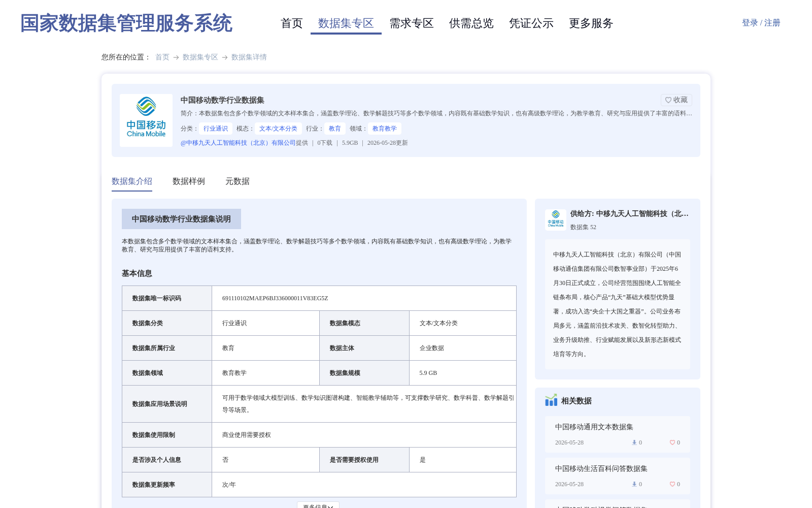Click arrow before 数据集详情 breadcrumb
The width and height of the screenshot is (812, 508).
pyautogui.click(x=225, y=57)
